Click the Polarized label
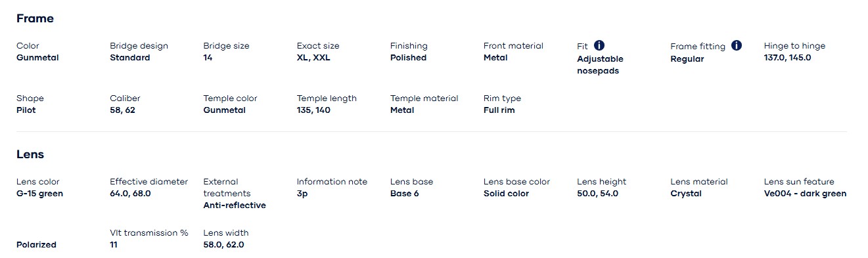 [36, 245]
